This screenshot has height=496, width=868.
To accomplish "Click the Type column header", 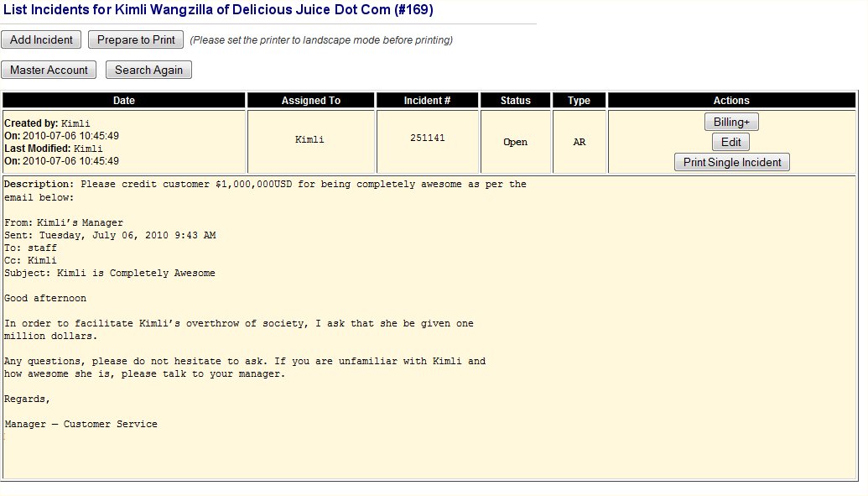I will click(x=579, y=101).
